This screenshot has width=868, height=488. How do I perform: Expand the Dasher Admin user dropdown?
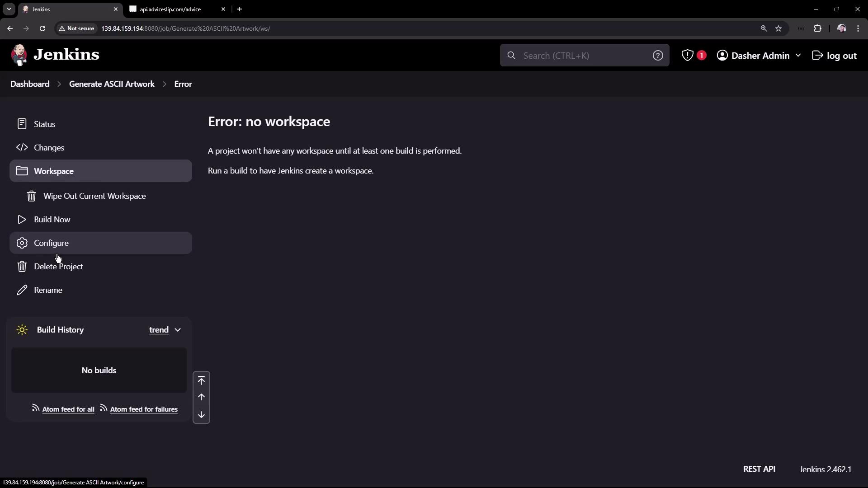point(798,56)
